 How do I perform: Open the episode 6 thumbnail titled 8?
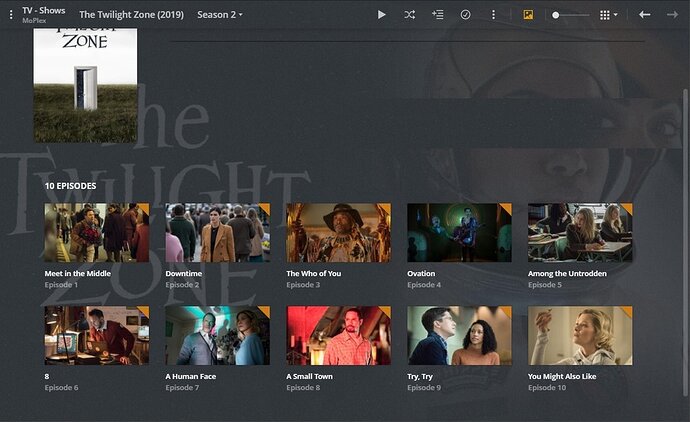[97, 335]
